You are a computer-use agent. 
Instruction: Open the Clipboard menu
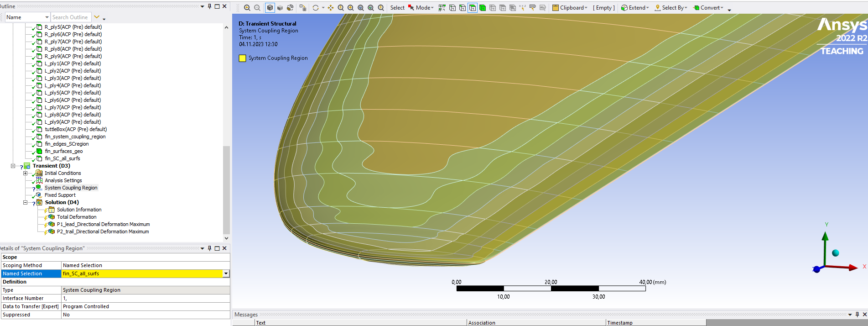pos(569,8)
